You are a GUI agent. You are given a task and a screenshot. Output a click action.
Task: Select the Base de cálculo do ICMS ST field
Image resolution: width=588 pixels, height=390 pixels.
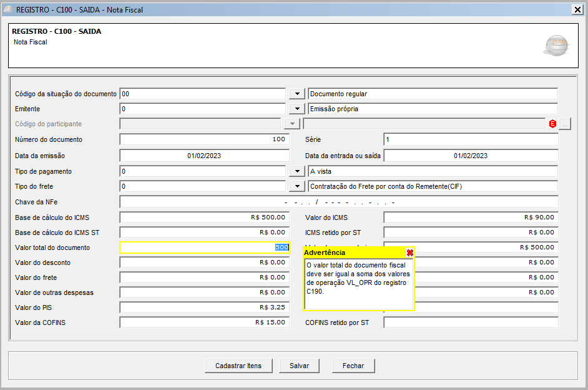click(x=204, y=232)
